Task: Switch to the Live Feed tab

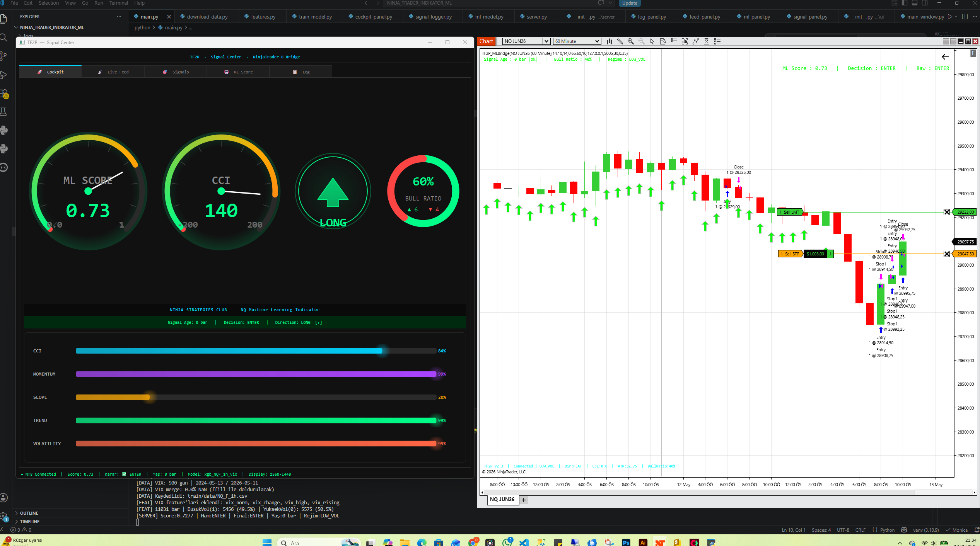Action: (x=113, y=72)
